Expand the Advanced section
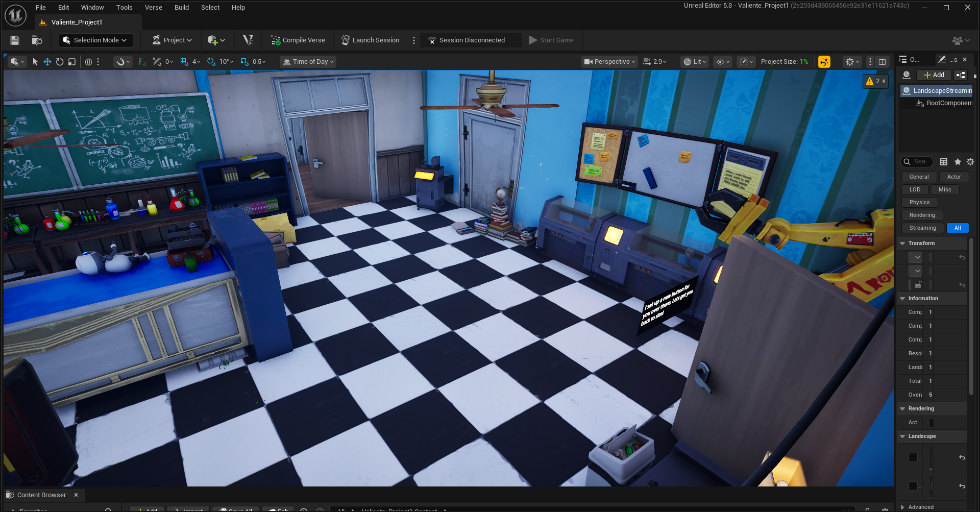 902,507
